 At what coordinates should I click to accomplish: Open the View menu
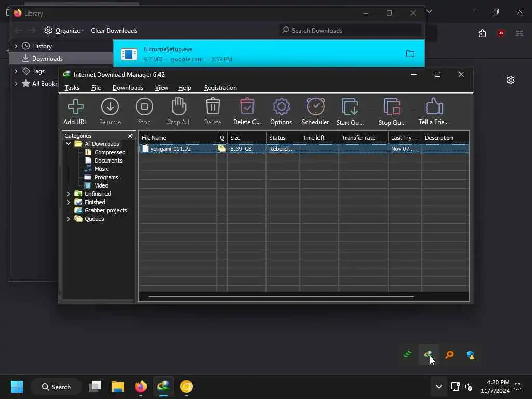pos(162,87)
